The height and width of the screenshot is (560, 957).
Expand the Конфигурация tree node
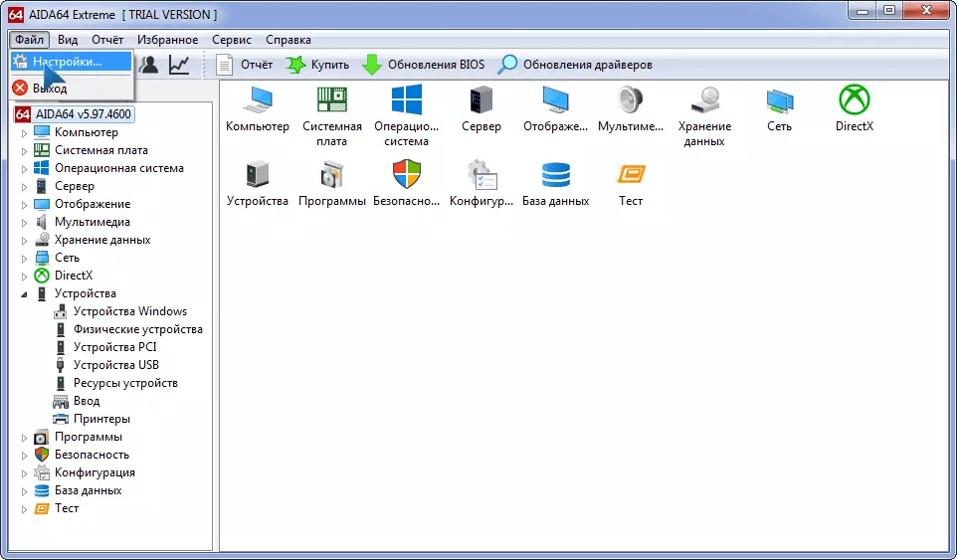(x=25, y=473)
